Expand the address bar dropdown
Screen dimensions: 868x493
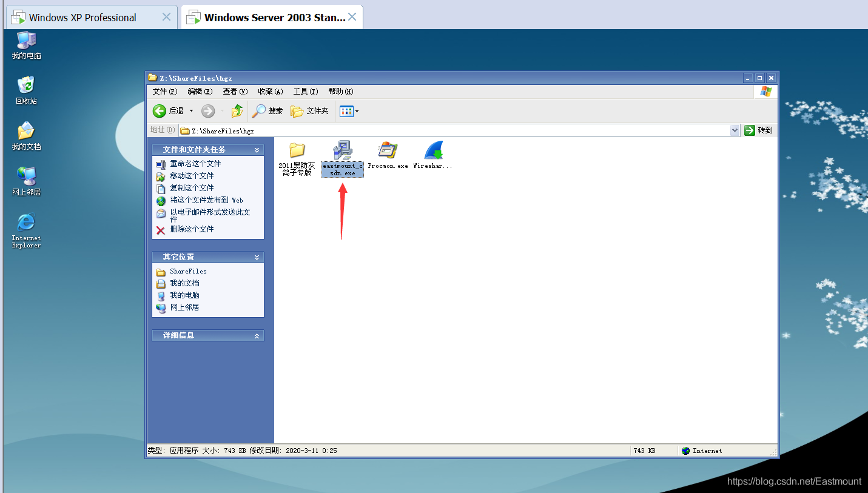[735, 130]
